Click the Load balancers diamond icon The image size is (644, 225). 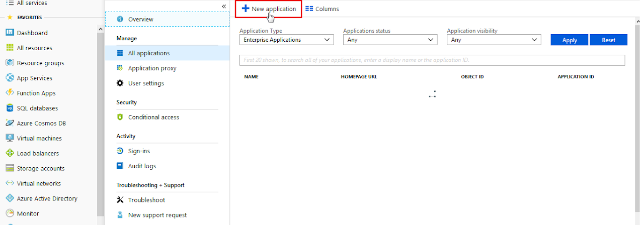pos(9,153)
